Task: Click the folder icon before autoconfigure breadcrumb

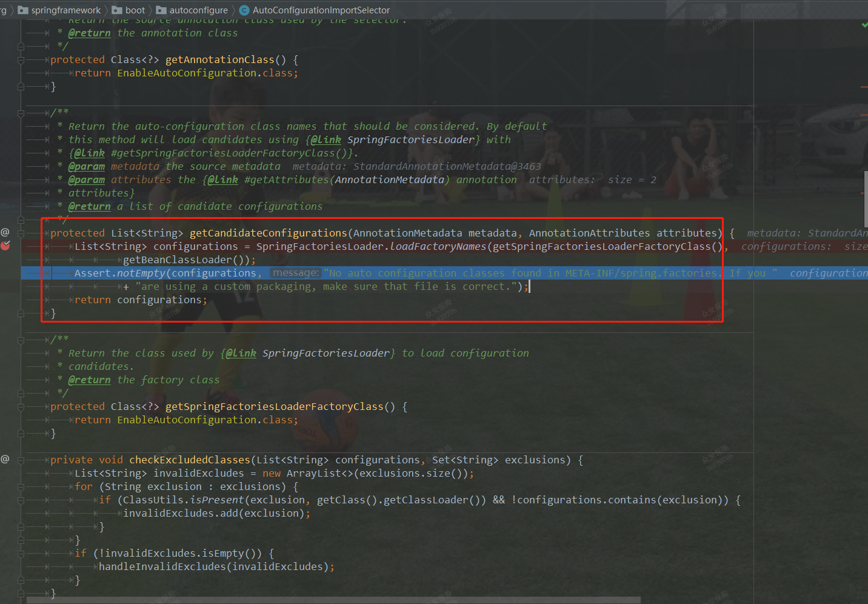Action: pyautogui.click(x=161, y=10)
